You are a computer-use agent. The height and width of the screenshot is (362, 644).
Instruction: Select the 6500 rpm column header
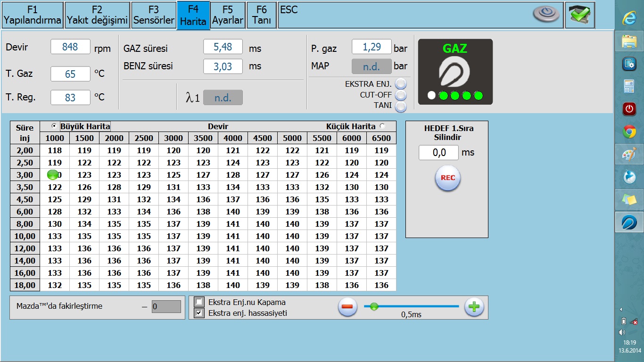[x=381, y=138]
